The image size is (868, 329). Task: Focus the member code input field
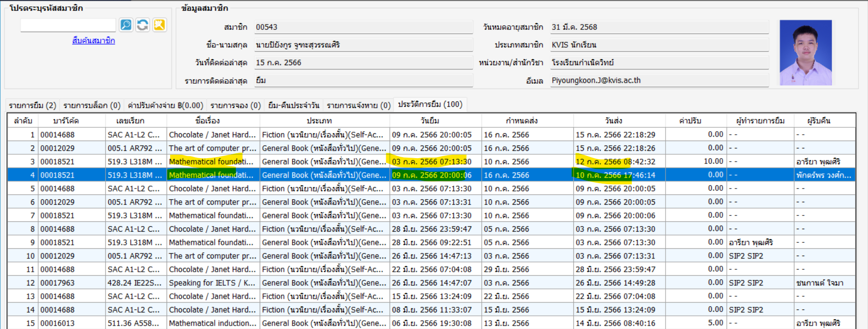point(68,25)
